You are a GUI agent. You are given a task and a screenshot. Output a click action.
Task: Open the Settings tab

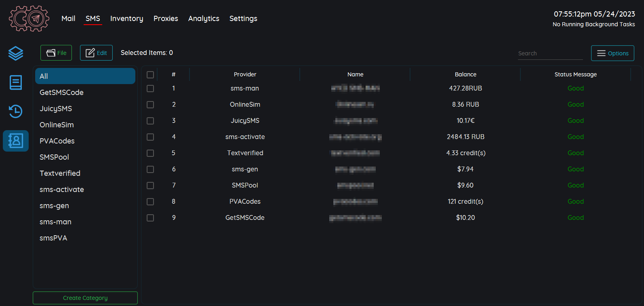pos(243,19)
